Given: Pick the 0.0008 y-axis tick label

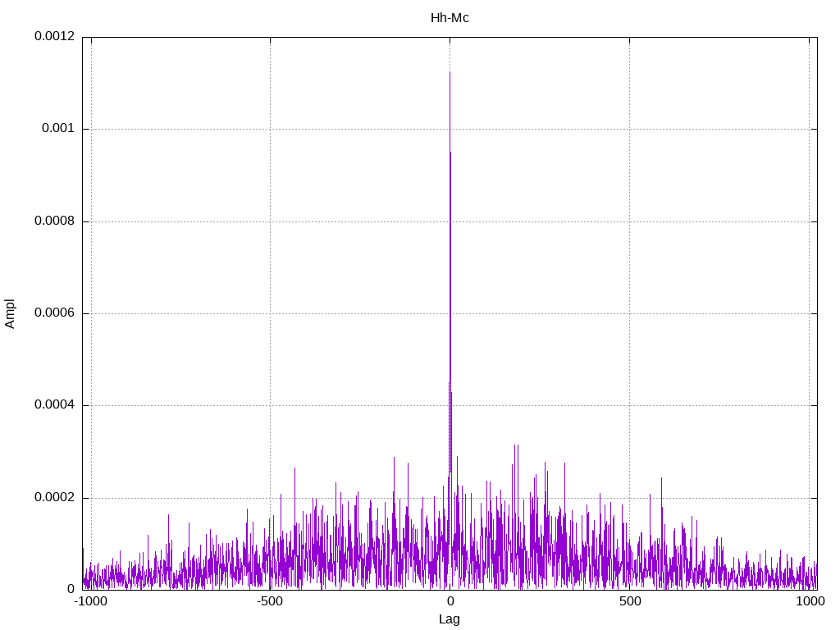Looking at the screenshot, I should [x=54, y=221].
